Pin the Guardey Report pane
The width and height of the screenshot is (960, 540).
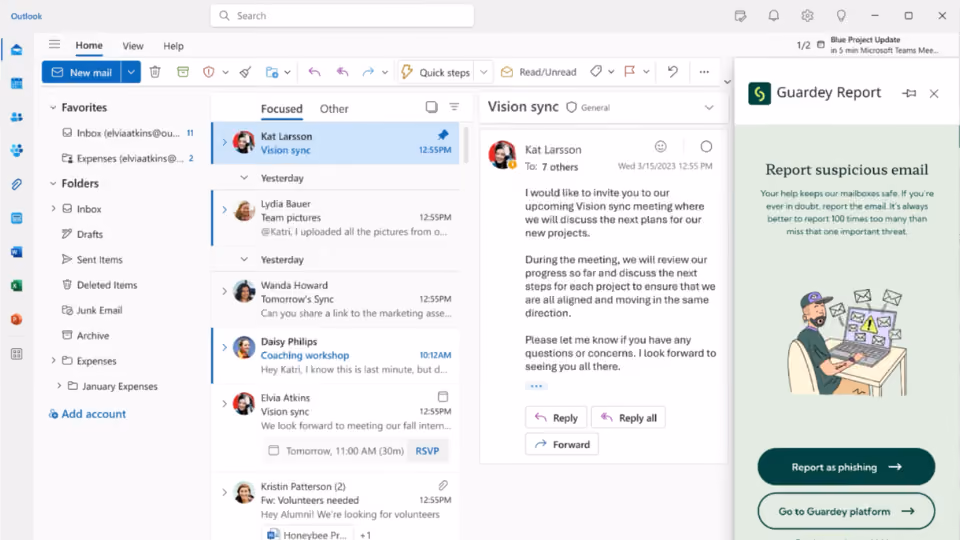coord(909,93)
